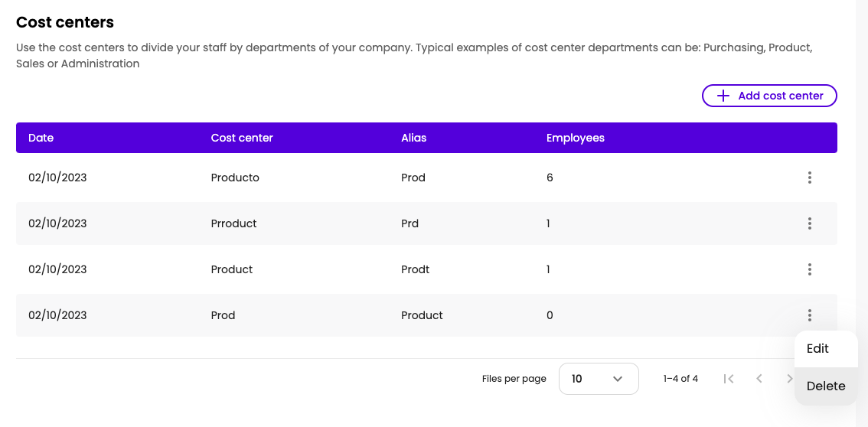Sort by the Employees column header

coord(575,138)
